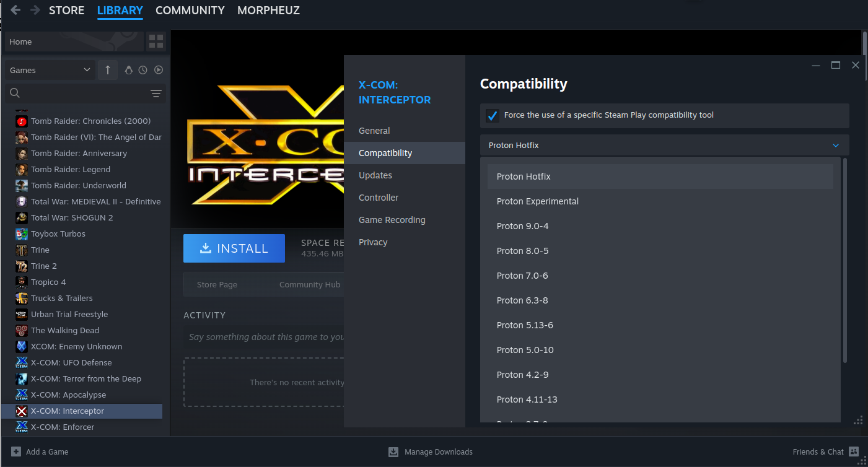Click Tomb Raider: Anniversary game icon
The image size is (868, 467).
[x=22, y=153]
